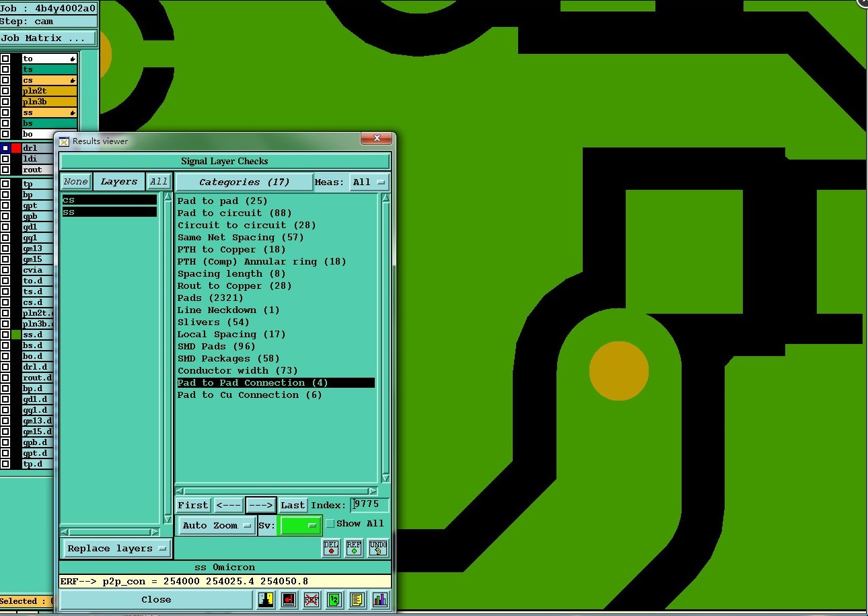
Task: Go to next result with right arrow button
Action: coord(261,505)
